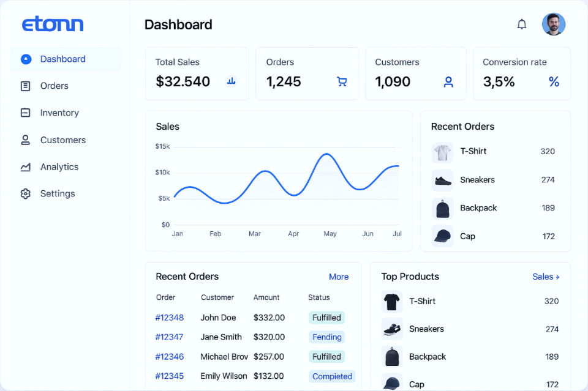Viewport: 588px width, 391px height.
Task: Click Sneakers thumbnail in upper Recent Orders
Action: click(x=442, y=181)
